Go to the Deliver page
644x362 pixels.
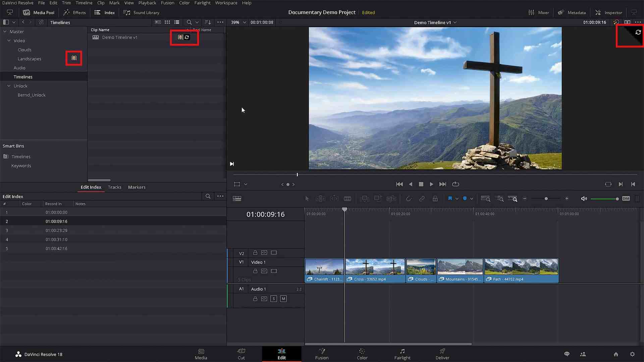tap(442, 354)
